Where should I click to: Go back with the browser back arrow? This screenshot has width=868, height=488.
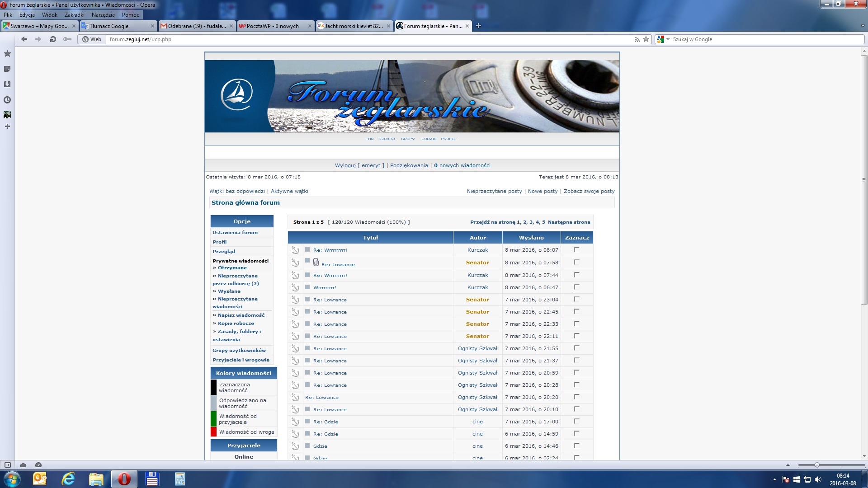(x=24, y=39)
